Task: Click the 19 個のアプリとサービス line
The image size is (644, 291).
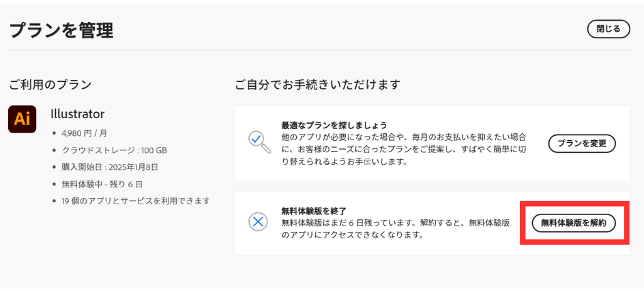Action: (136, 201)
